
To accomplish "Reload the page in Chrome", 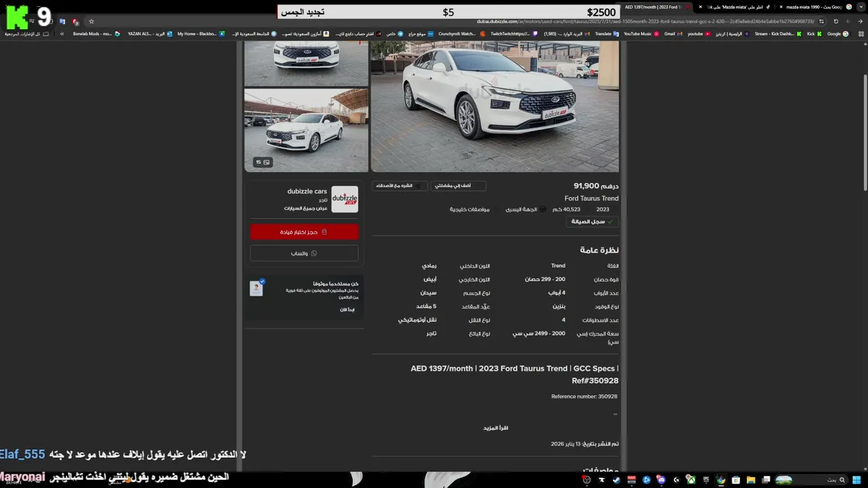I will (x=835, y=22).
